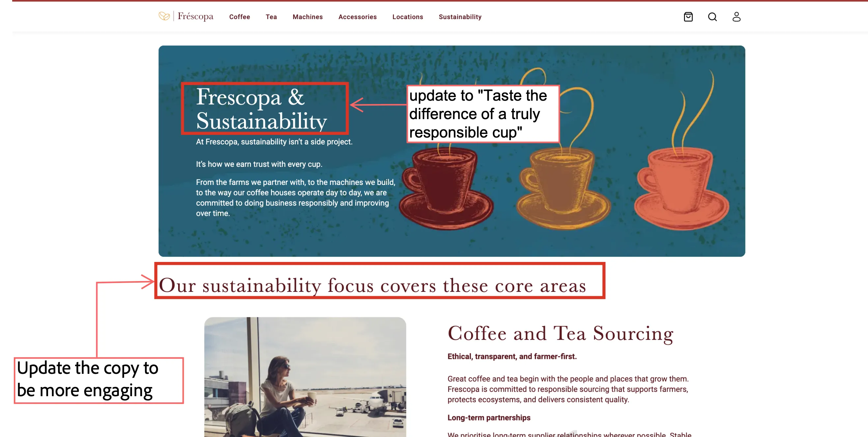Select the 'Ethical, transparent, and farmer-first.' subheading

pos(512,356)
